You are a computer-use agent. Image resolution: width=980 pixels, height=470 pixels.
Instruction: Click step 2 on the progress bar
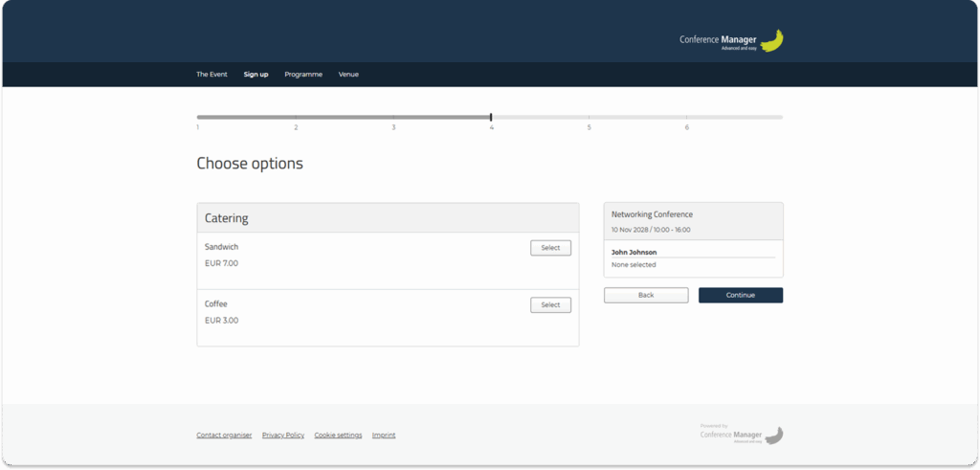point(296,118)
